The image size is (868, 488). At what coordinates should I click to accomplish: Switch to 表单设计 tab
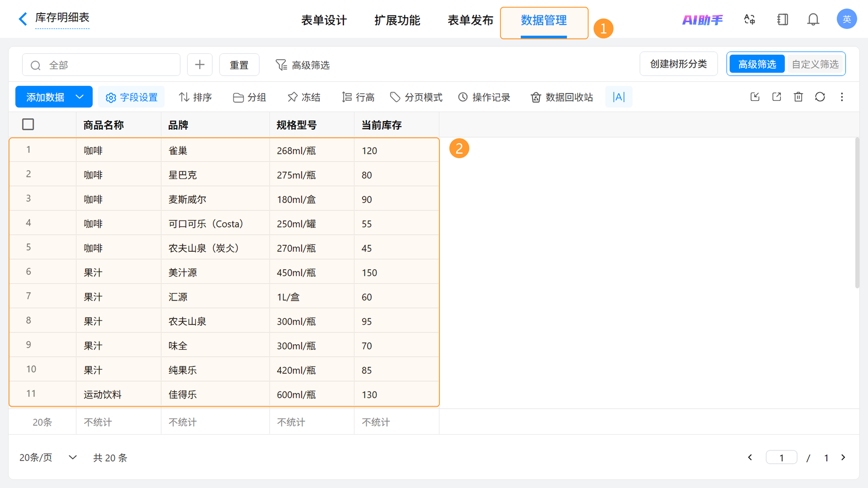click(324, 20)
